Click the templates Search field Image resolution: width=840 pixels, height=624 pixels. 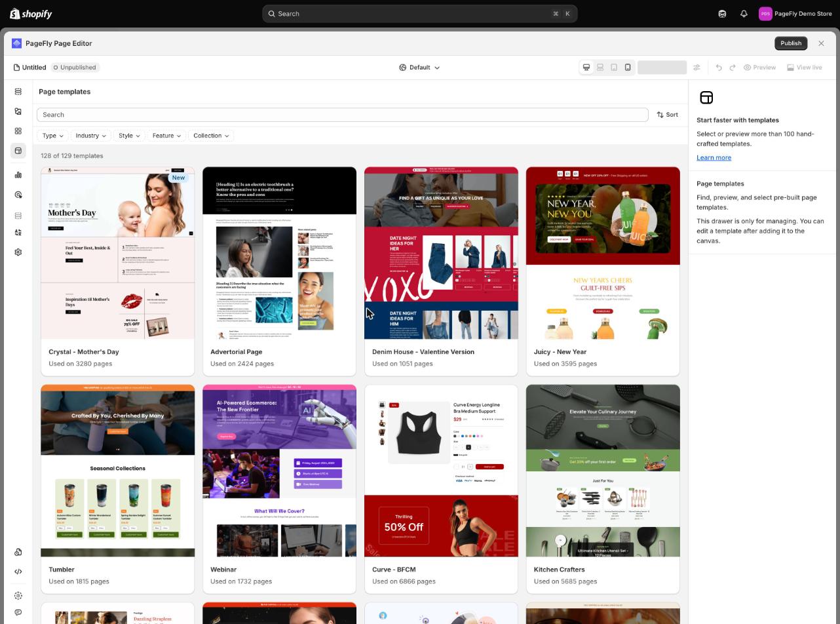(343, 115)
